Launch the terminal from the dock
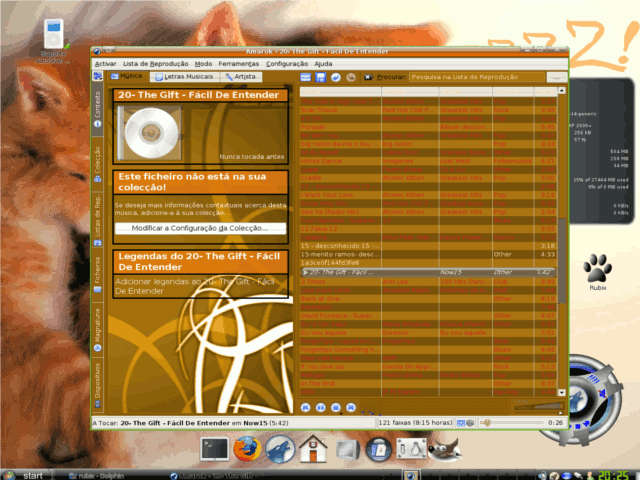The height and width of the screenshot is (480, 640). click(214, 449)
